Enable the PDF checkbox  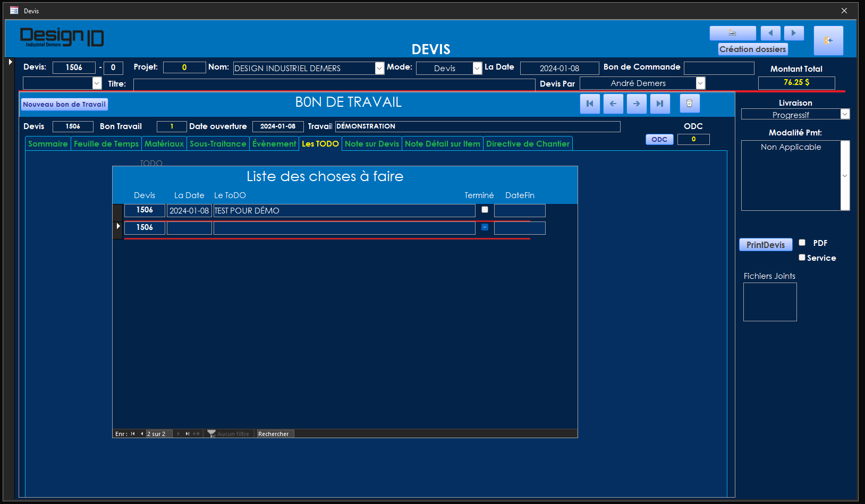click(x=802, y=243)
